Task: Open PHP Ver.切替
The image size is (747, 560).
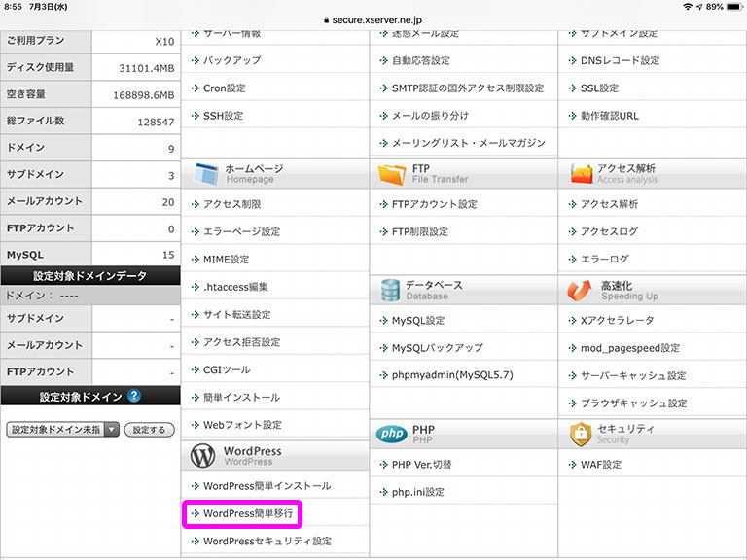Action: (421, 465)
